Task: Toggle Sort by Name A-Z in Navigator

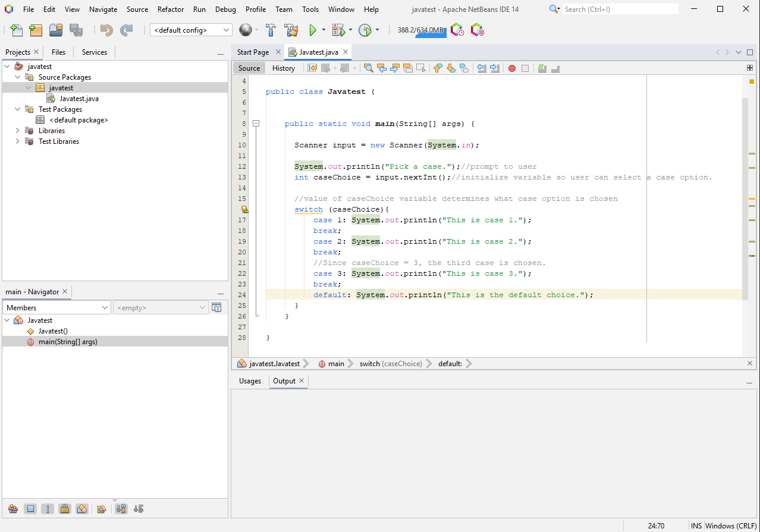Action: coord(121,509)
